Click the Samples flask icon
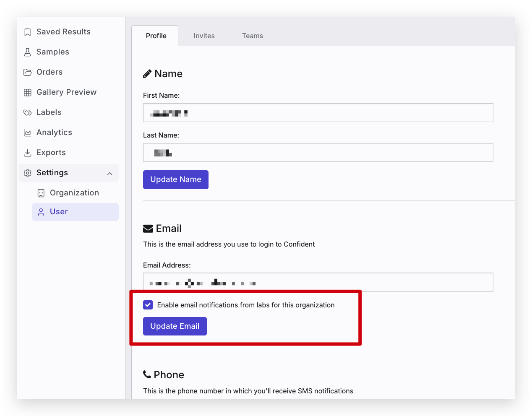Viewport: 532px width, 416px height. click(x=28, y=52)
